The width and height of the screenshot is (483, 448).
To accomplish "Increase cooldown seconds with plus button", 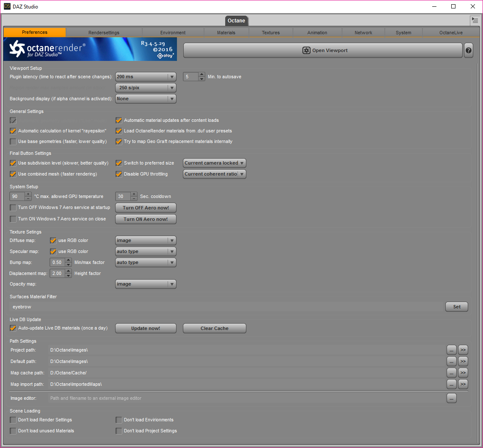I will click(x=134, y=194).
